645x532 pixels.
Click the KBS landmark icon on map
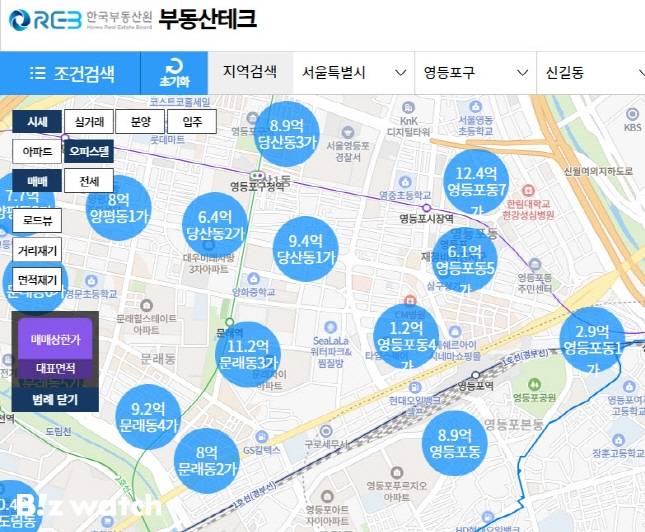click(x=632, y=114)
